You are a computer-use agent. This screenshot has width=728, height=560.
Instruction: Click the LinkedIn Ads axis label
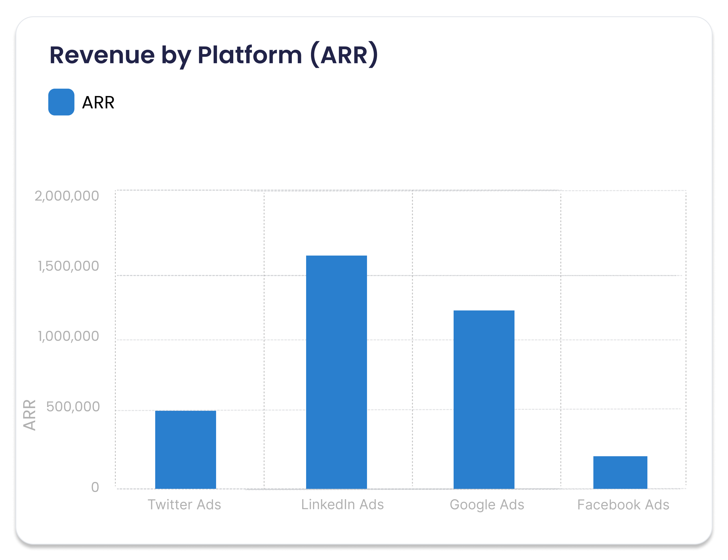pyautogui.click(x=343, y=505)
